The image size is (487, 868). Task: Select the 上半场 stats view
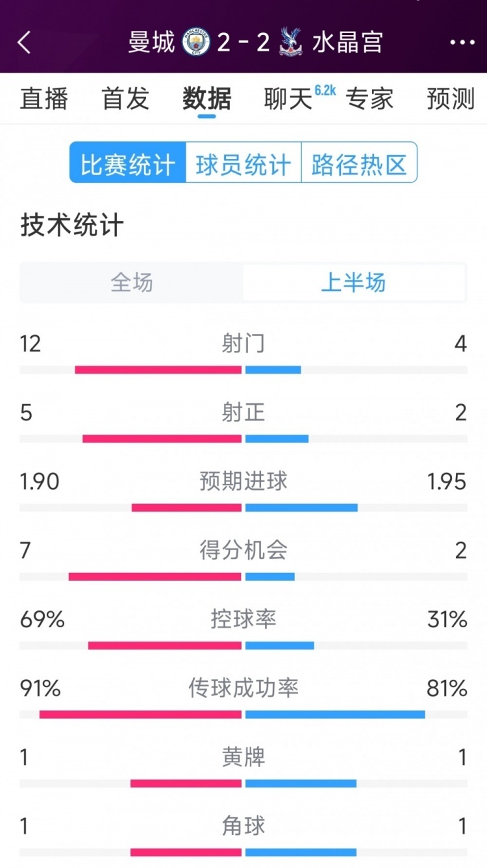coord(355,283)
